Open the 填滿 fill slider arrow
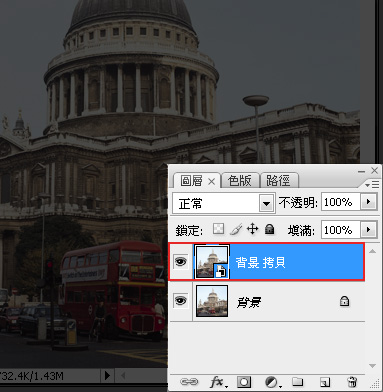Viewport: 383px width, 392px height. pos(368,229)
